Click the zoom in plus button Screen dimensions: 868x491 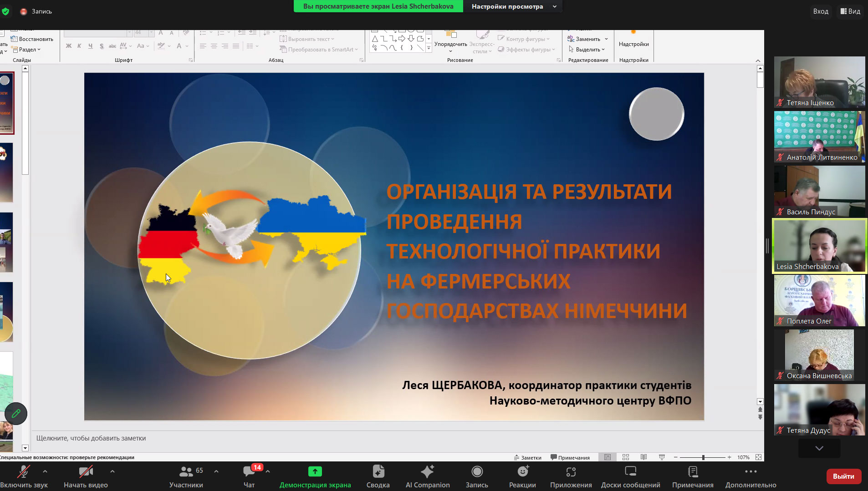click(730, 457)
